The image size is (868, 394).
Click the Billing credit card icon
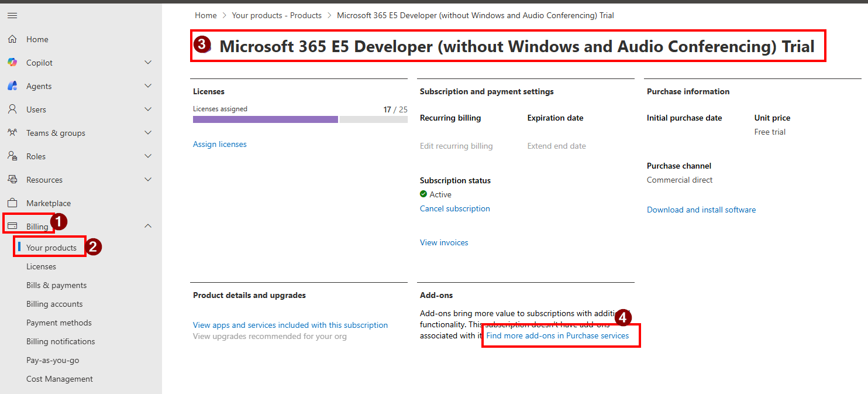[12, 226]
